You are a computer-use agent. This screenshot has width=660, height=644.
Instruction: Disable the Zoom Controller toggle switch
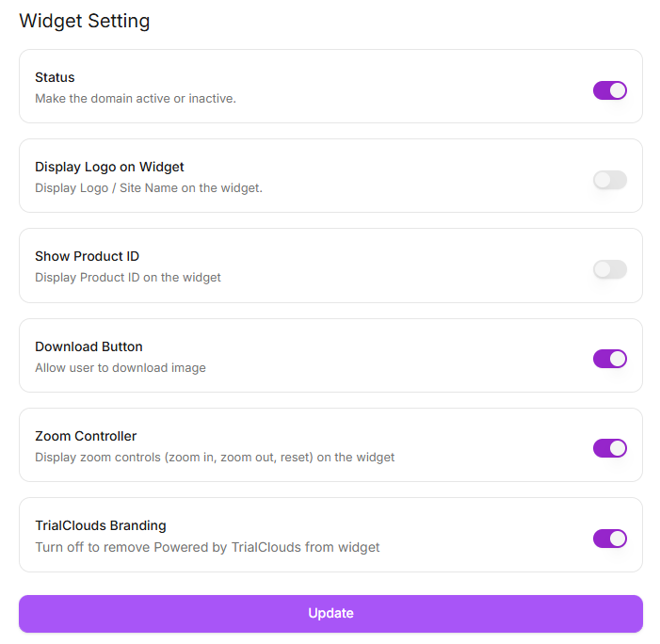tap(609, 448)
